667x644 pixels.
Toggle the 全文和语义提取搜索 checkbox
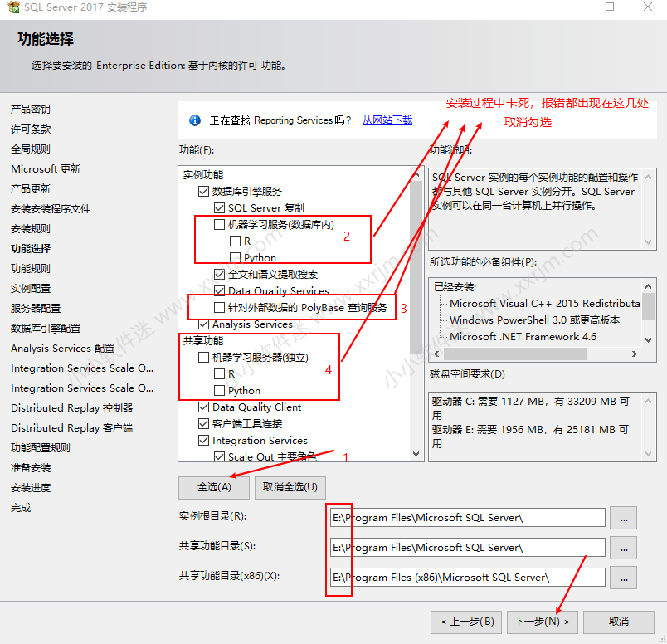[220, 275]
